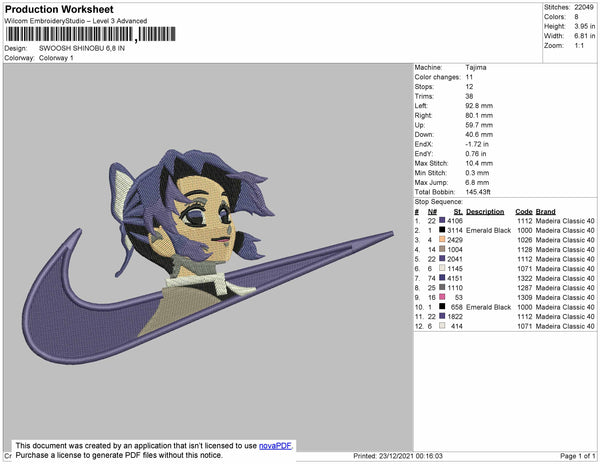Screen dimensions: 600x464
Task: Click code '1322' in stop 7 row
Action: (525, 278)
